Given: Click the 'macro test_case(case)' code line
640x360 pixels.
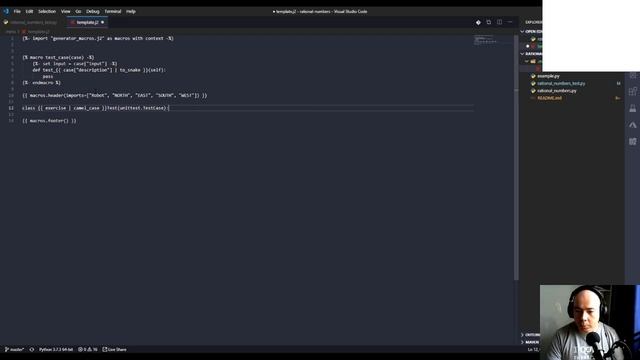Looking at the screenshot, I should (x=58, y=58).
